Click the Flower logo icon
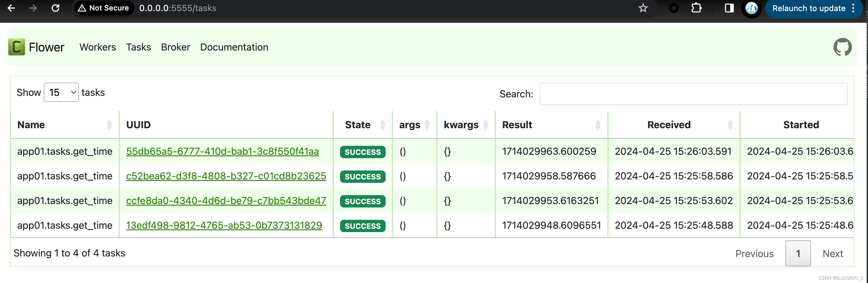868x283 pixels. click(17, 47)
